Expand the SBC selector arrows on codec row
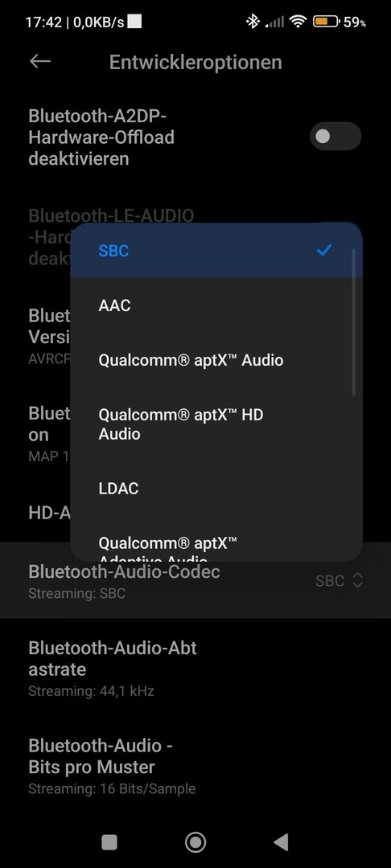The height and width of the screenshot is (868, 391). [358, 580]
